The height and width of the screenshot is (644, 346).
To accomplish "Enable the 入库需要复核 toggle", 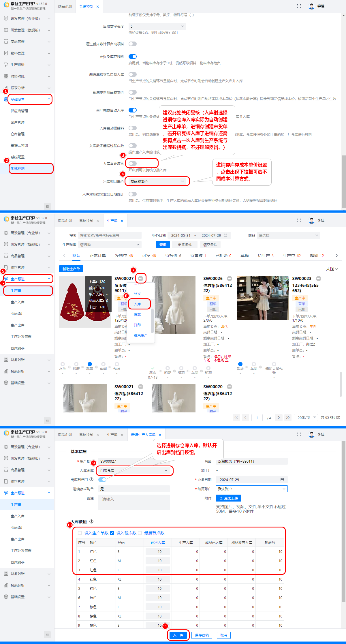I will pyautogui.click(x=133, y=164).
